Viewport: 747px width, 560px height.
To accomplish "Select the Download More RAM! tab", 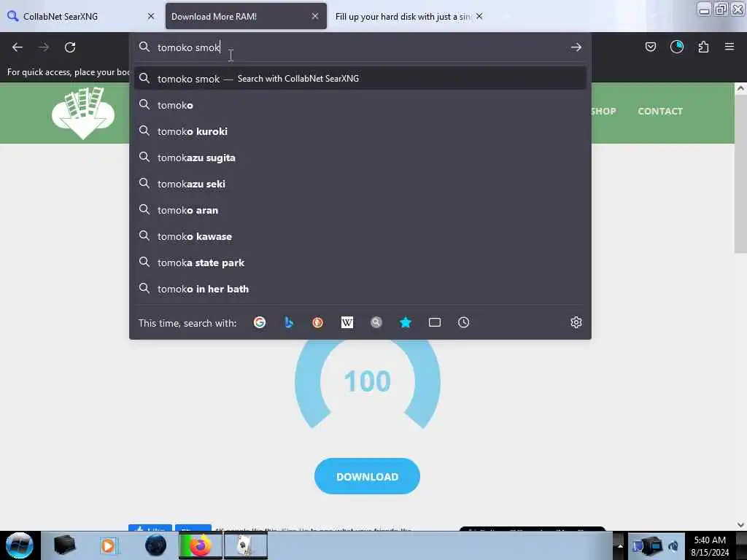I will click(246, 16).
